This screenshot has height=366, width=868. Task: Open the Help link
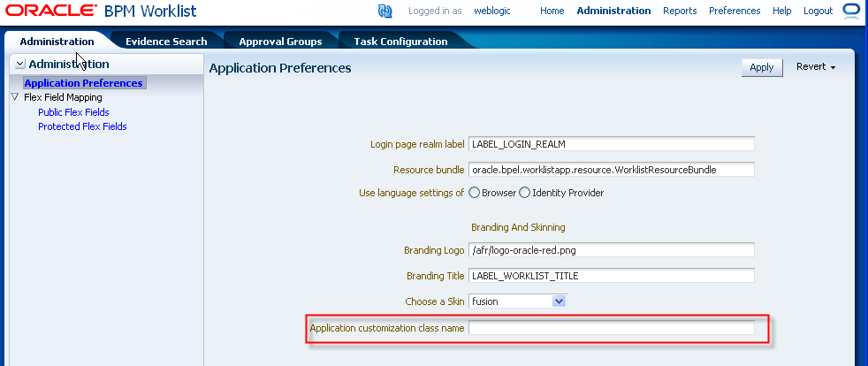781,11
